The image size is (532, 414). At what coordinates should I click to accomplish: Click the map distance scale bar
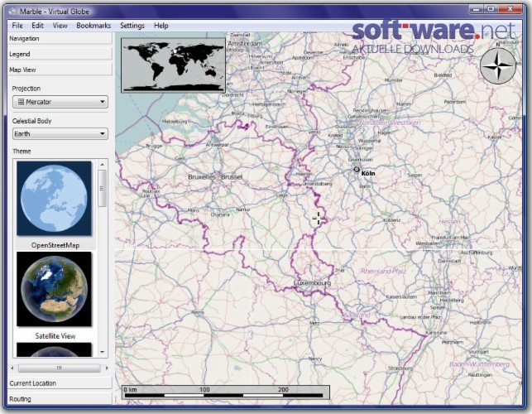[x=226, y=392]
